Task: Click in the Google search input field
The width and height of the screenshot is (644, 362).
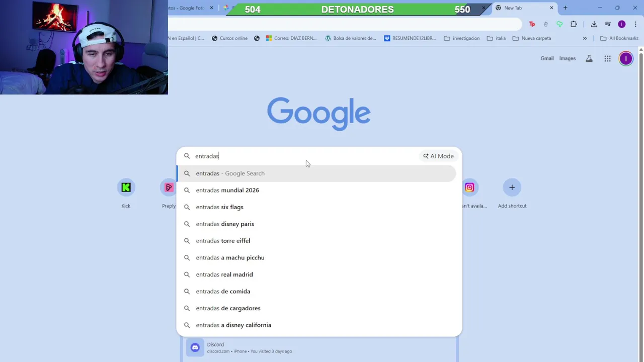Action: 306,156
